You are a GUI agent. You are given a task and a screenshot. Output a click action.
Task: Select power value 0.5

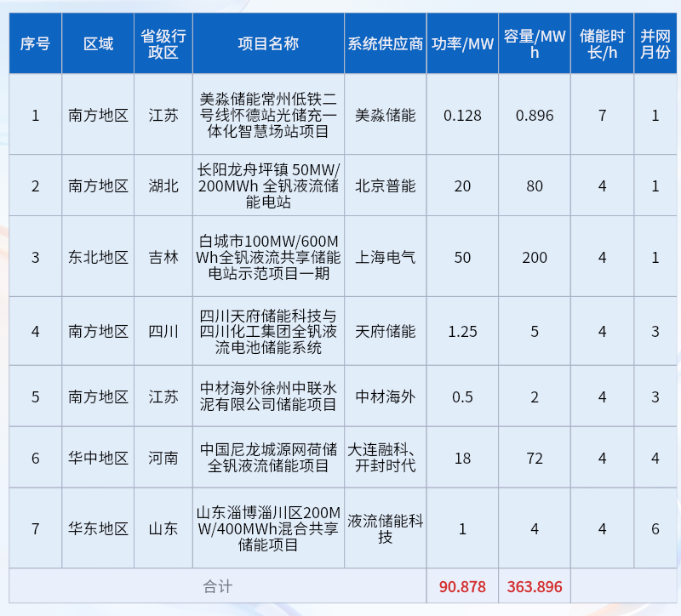[462, 396]
